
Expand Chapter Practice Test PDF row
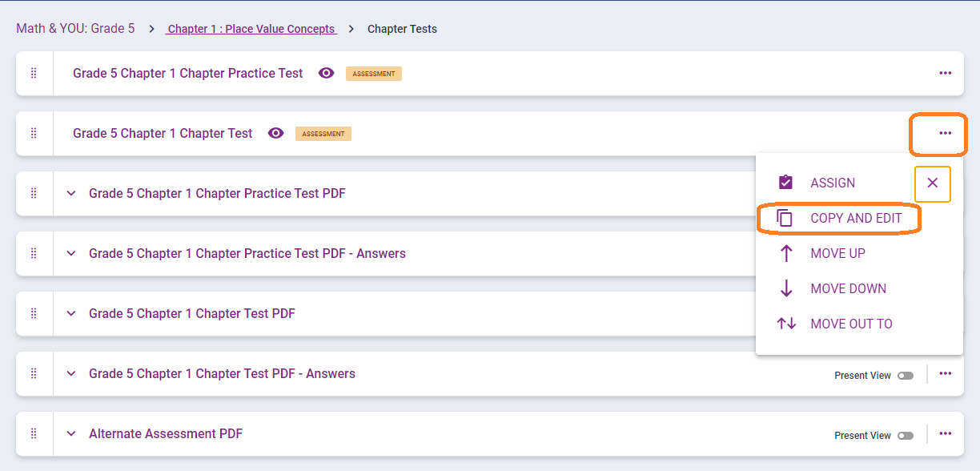pyautogui.click(x=71, y=193)
